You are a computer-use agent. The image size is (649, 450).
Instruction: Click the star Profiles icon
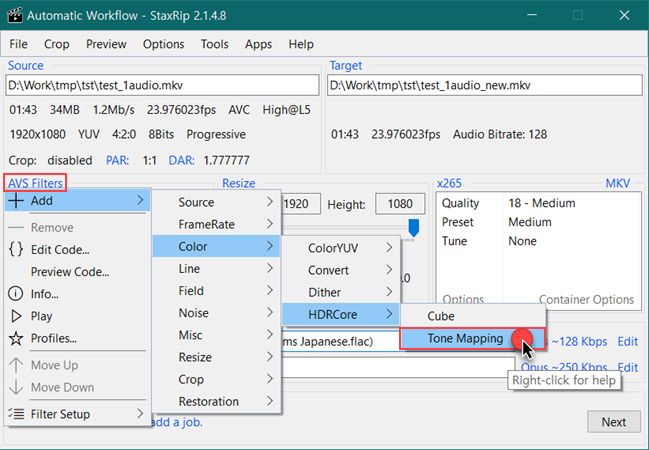(x=16, y=338)
